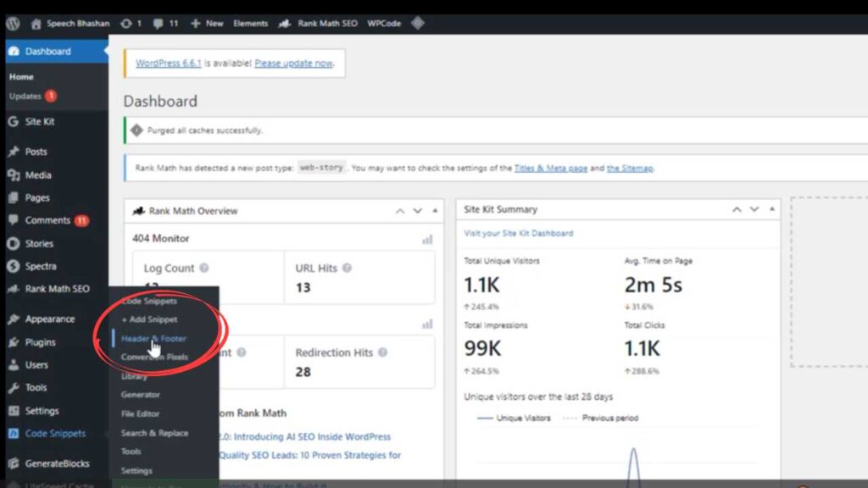Move Rank Math Overview widget down
Screen dimensions: 868x488
coord(417,211)
